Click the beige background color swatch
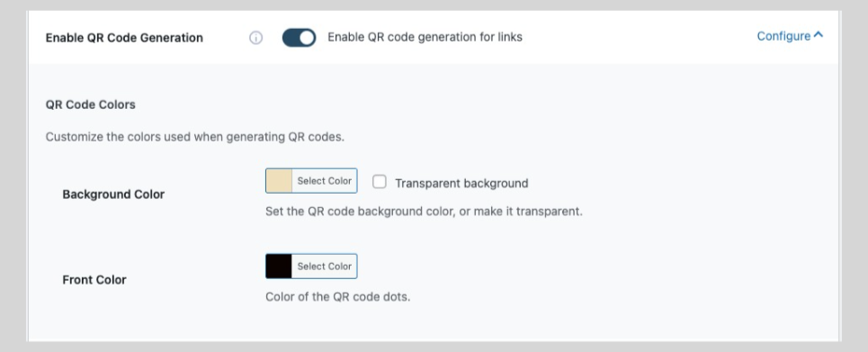The width and height of the screenshot is (868, 352). pyautogui.click(x=279, y=181)
